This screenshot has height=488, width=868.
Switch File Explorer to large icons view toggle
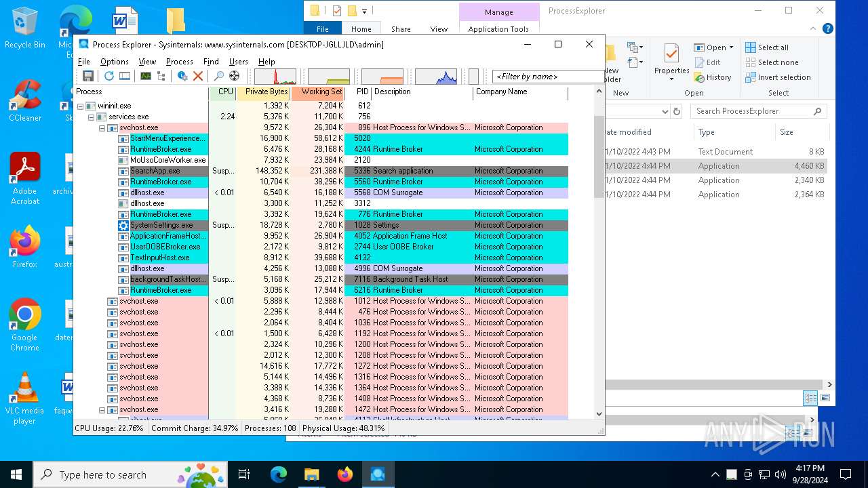[825, 398]
